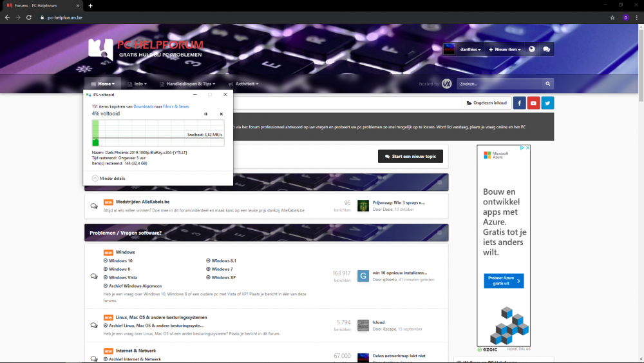Click the Wedstrijden forum speech bubble icon

[x=94, y=206]
